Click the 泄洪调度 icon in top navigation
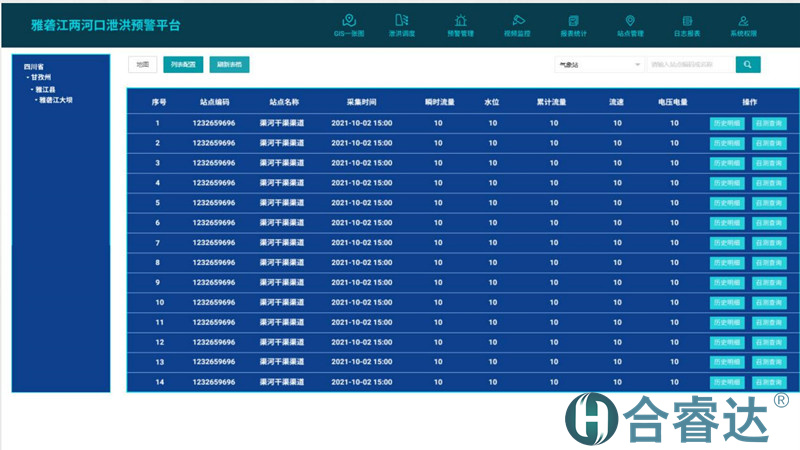The width and height of the screenshot is (800, 450). pyautogui.click(x=402, y=20)
